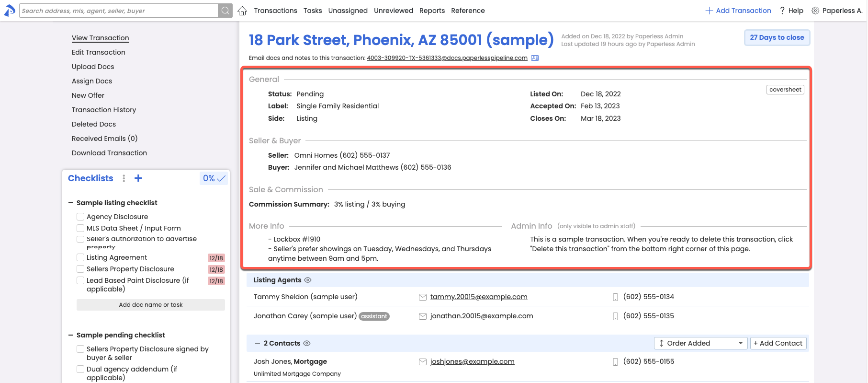868x383 pixels.
Task: Open the View Transaction link
Action: click(101, 38)
